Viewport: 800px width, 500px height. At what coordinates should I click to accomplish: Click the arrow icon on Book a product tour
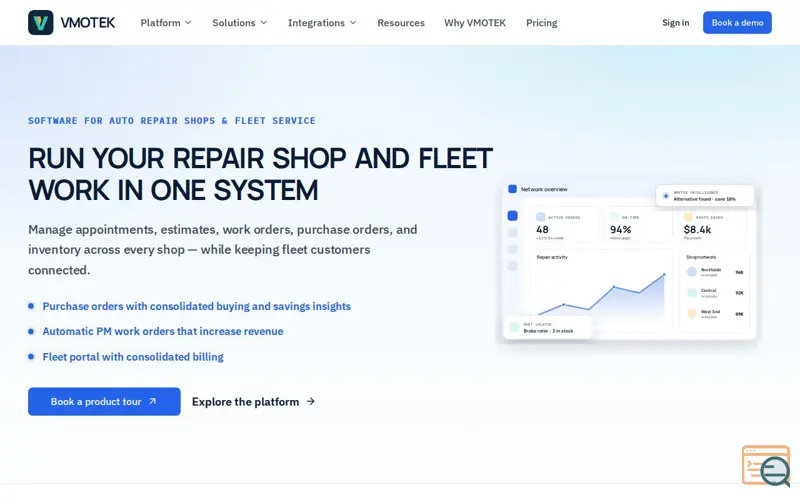pos(153,402)
